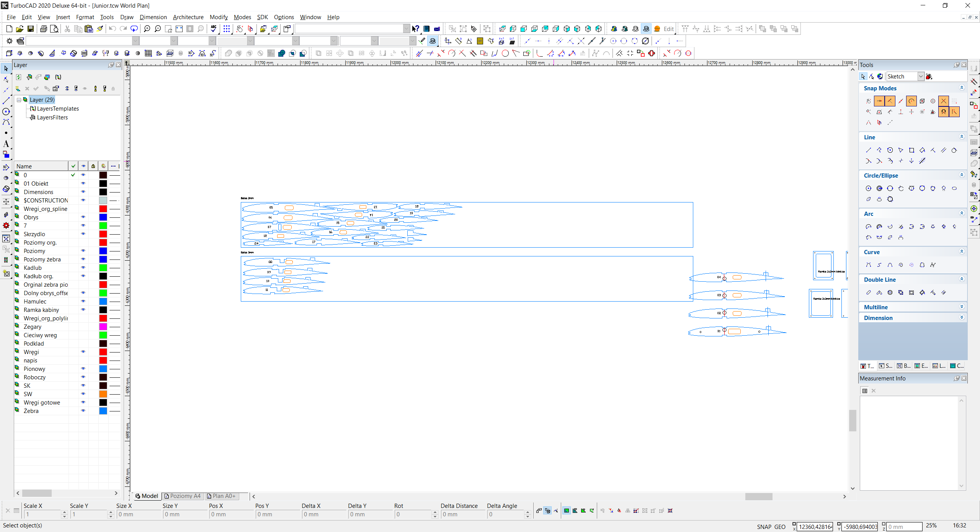Click the Save file icon
This screenshot has height=532, width=980.
point(31,29)
